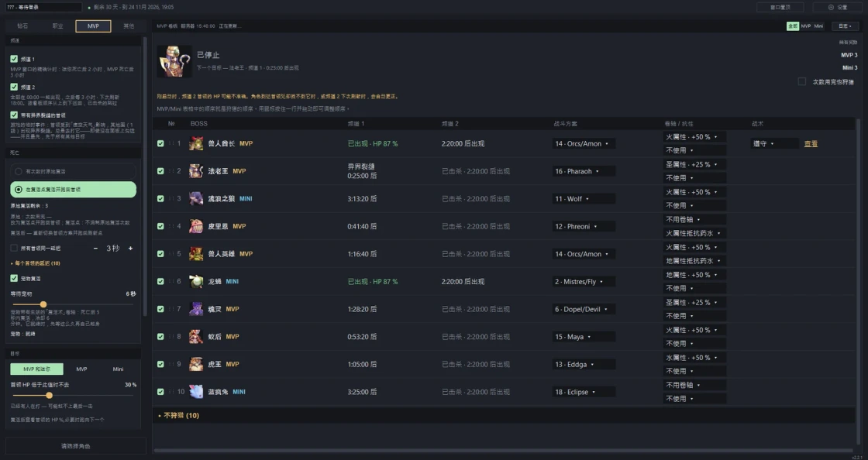Click the 法老王 boss portrait icon
The height and width of the screenshot is (460, 868).
(196, 171)
